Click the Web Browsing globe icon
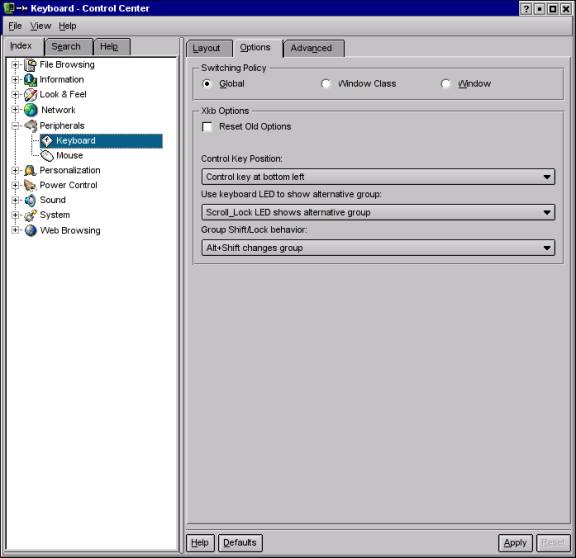 tap(30, 230)
